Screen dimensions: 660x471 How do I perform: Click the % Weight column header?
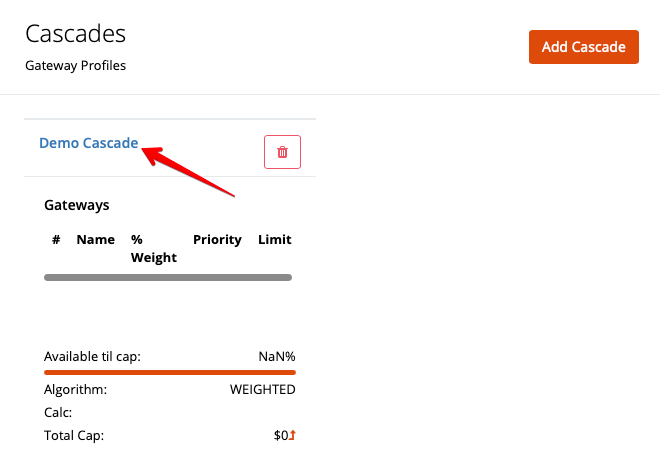153,249
